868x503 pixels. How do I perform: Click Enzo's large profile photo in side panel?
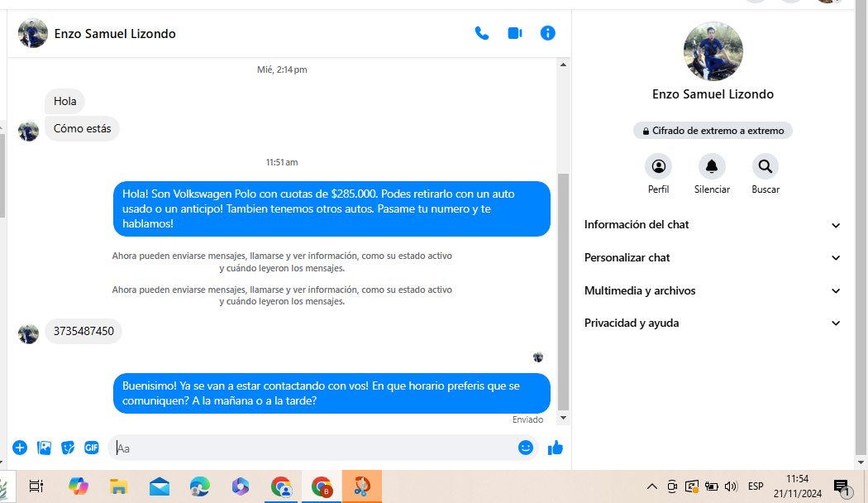[713, 51]
